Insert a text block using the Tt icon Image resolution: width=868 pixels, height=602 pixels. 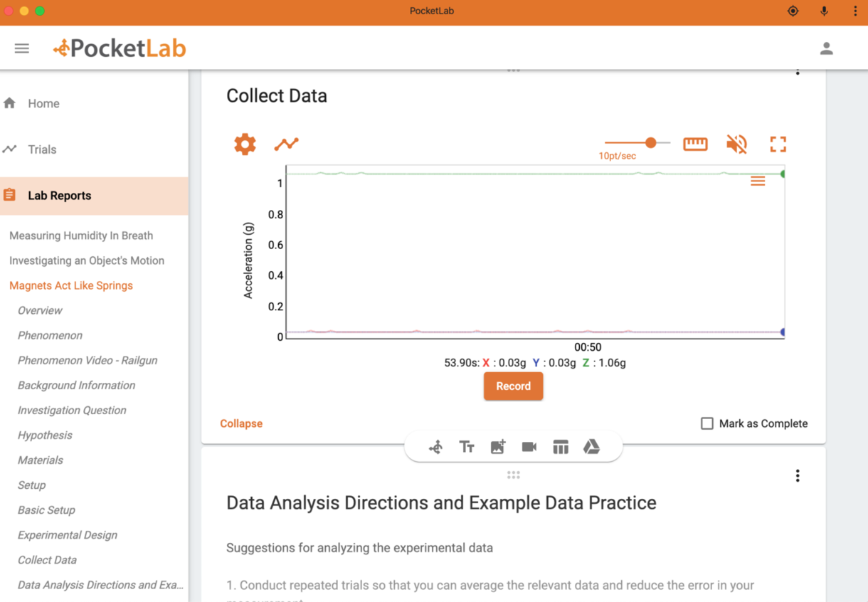(467, 447)
